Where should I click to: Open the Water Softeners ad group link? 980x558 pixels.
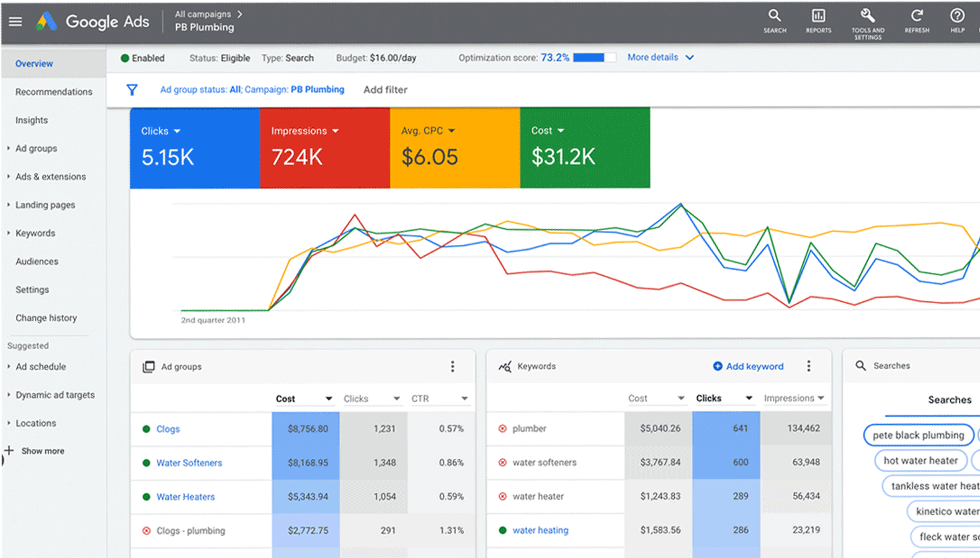[189, 463]
